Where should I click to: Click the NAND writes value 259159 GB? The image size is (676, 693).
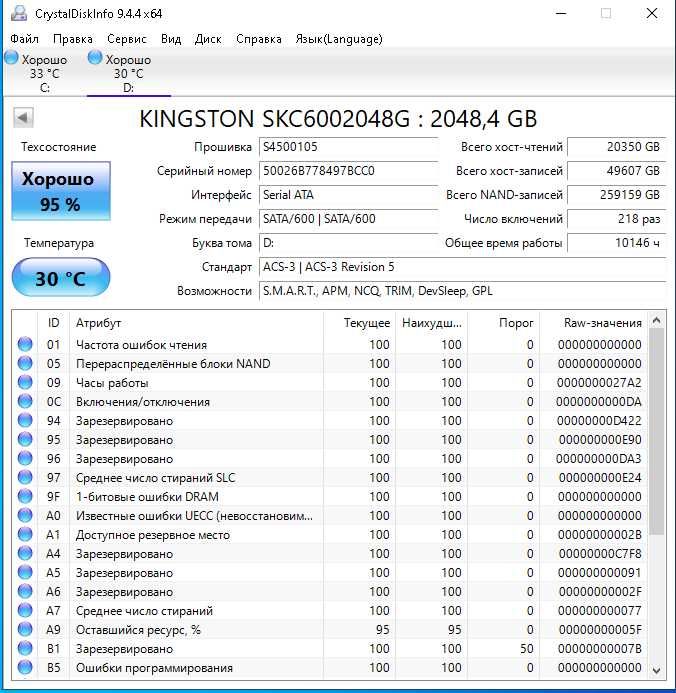tap(616, 194)
